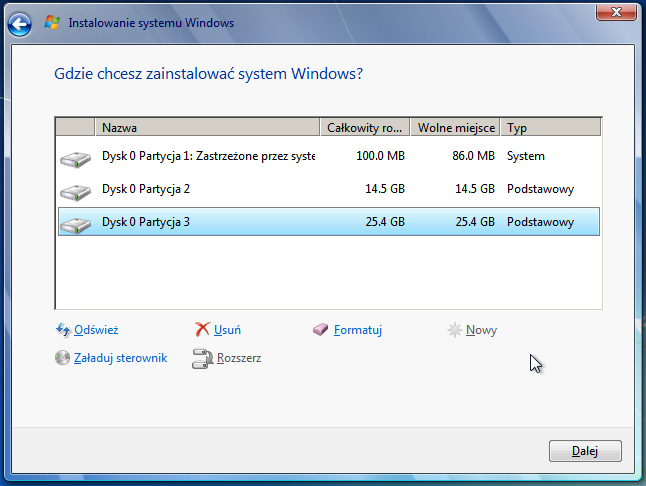Open Załaduj sterownik driver loader link
The width and height of the screenshot is (646, 486).
coord(120,358)
